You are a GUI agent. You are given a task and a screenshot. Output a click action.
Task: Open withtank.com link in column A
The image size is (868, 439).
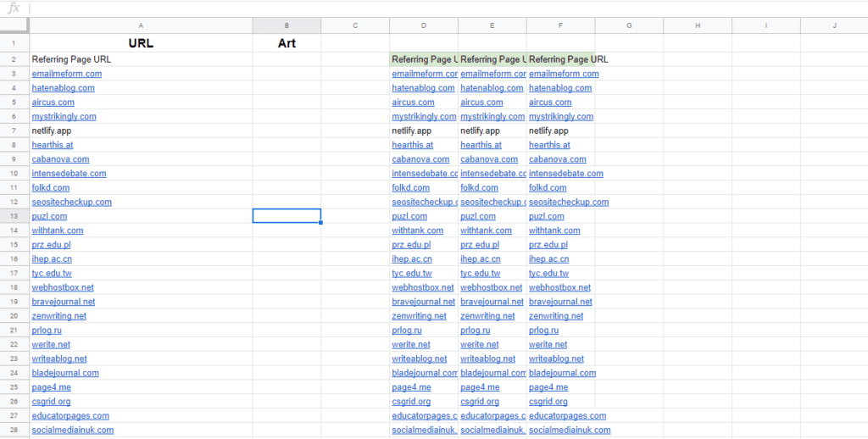click(x=58, y=231)
